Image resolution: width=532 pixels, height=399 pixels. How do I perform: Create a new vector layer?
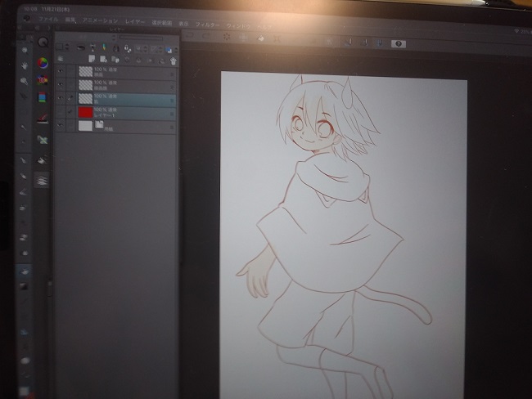[x=103, y=60]
